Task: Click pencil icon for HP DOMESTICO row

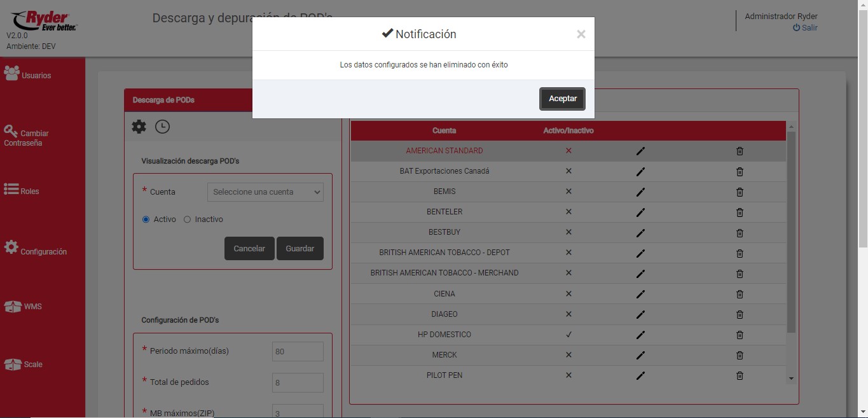Action: point(640,335)
